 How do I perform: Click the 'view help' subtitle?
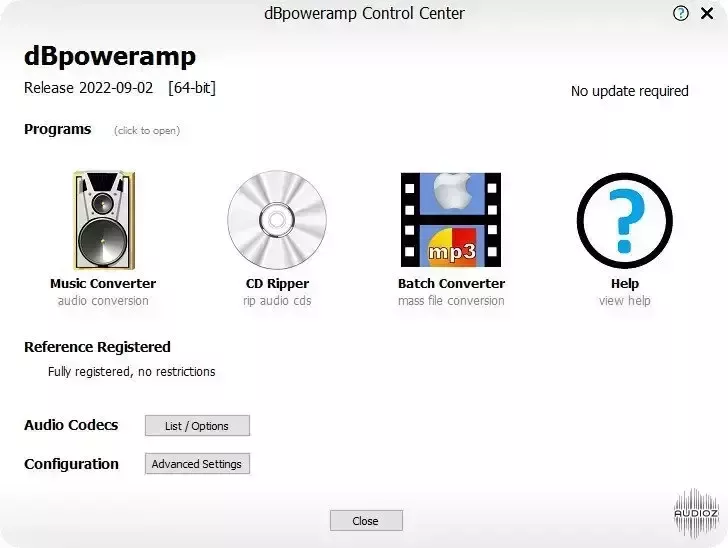(625, 301)
